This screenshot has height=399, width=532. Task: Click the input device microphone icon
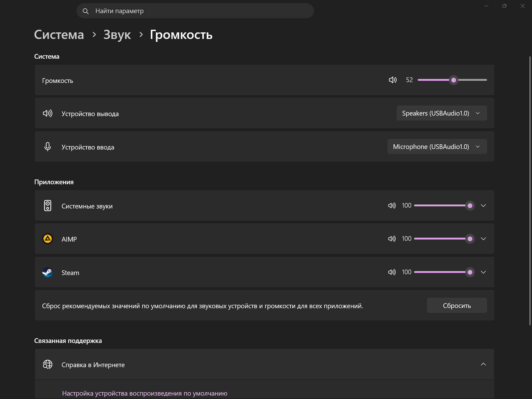[48, 147]
